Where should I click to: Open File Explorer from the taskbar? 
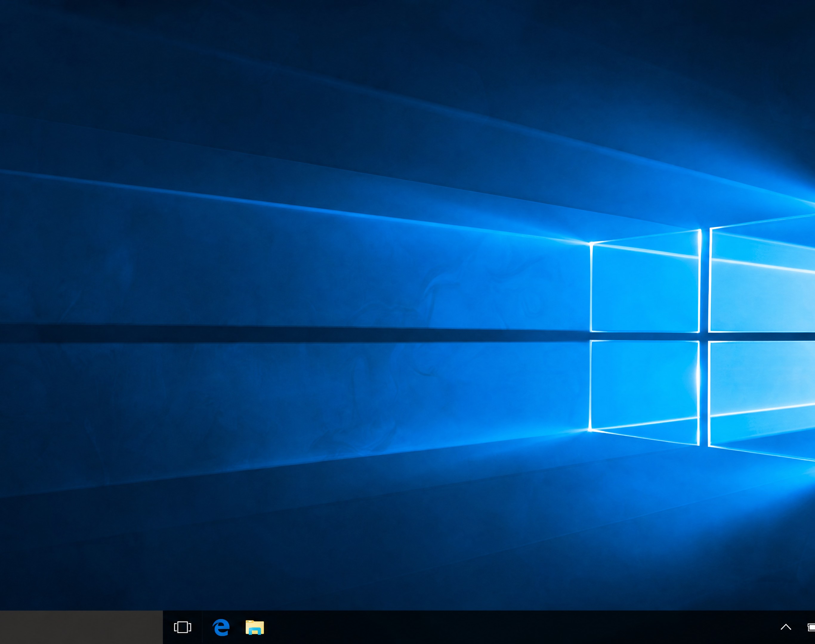[x=255, y=627]
